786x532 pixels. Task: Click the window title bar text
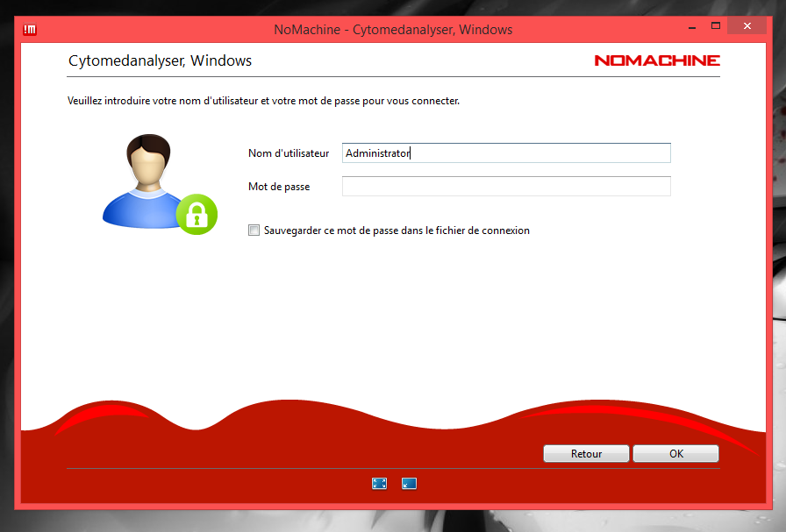[x=392, y=30]
